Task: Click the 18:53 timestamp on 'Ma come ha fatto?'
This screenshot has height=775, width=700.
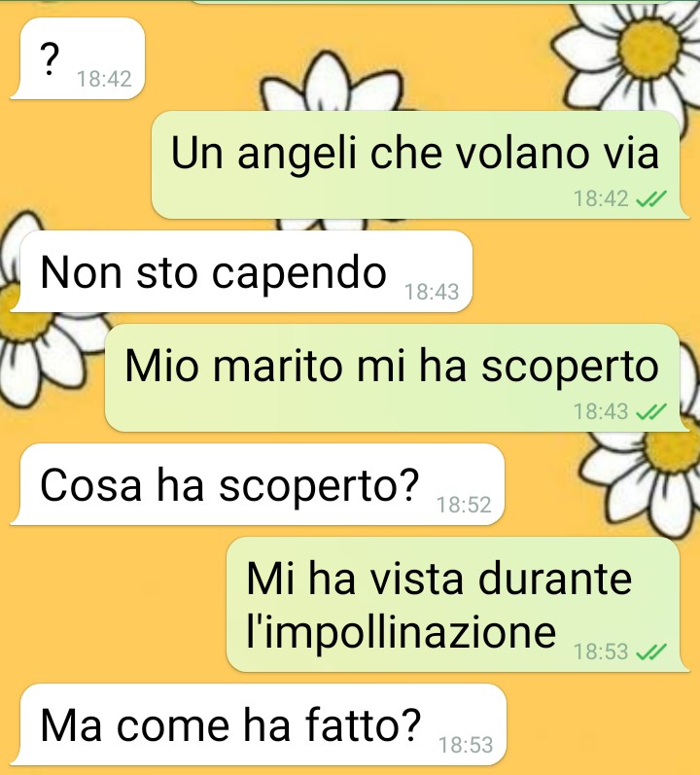Action: coord(466,745)
